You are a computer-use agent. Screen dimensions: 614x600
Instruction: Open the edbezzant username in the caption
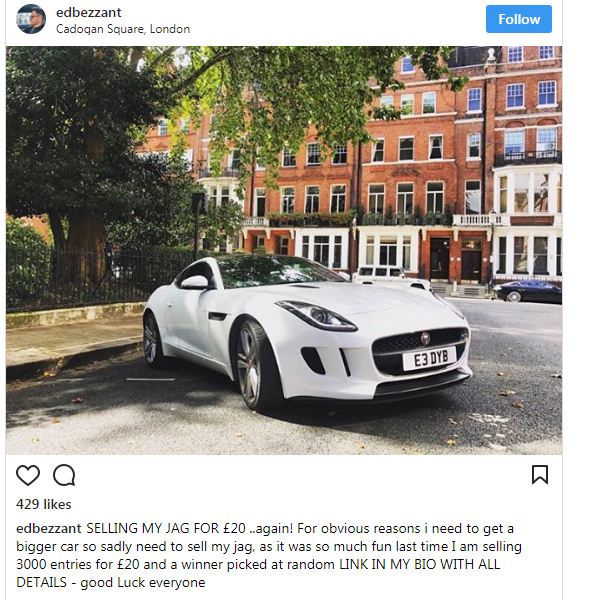point(49,528)
